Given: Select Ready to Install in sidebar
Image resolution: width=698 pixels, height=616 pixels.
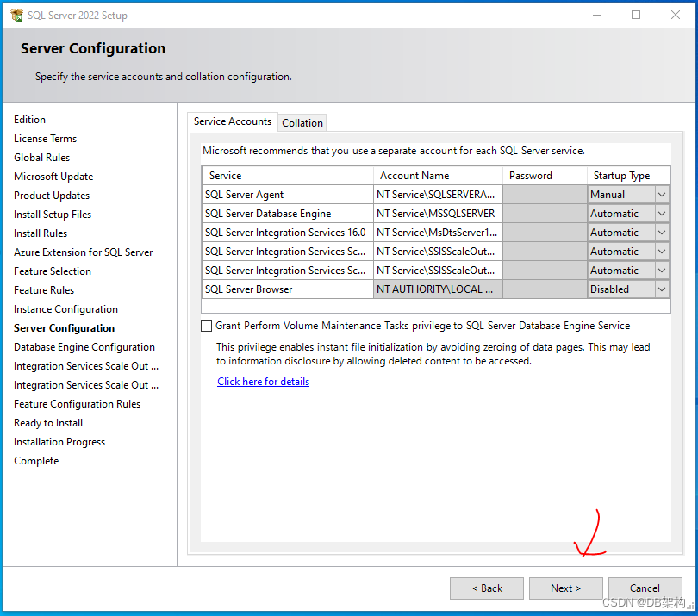Looking at the screenshot, I should point(47,422).
